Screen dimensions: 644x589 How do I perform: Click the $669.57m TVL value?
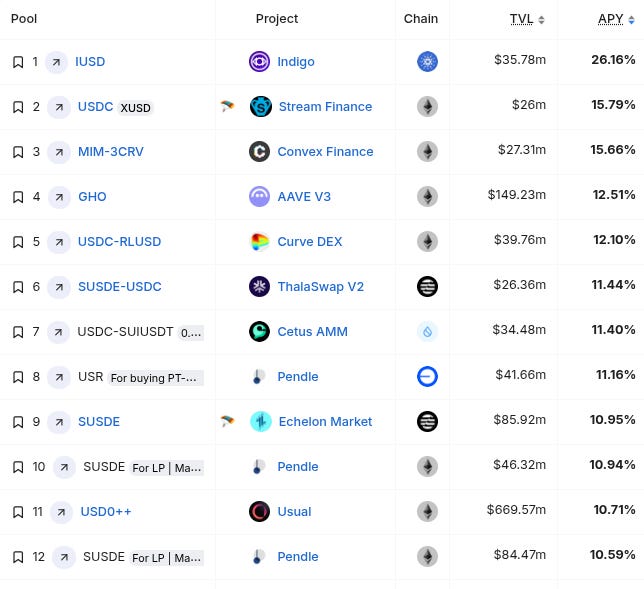[x=516, y=510]
